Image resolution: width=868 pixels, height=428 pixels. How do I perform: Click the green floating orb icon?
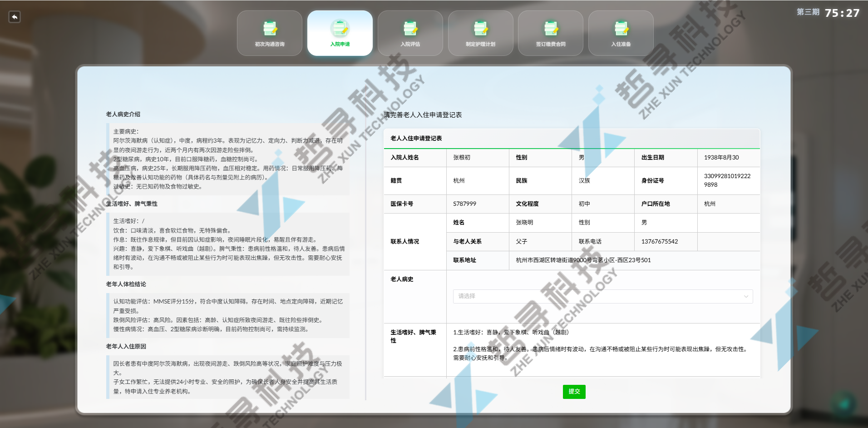coord(844,403)
